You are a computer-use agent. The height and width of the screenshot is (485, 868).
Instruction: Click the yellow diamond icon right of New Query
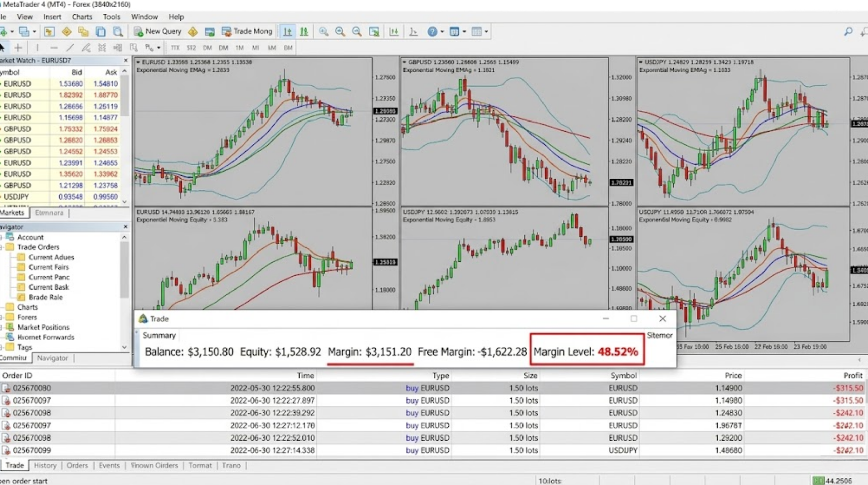point(193,32)
